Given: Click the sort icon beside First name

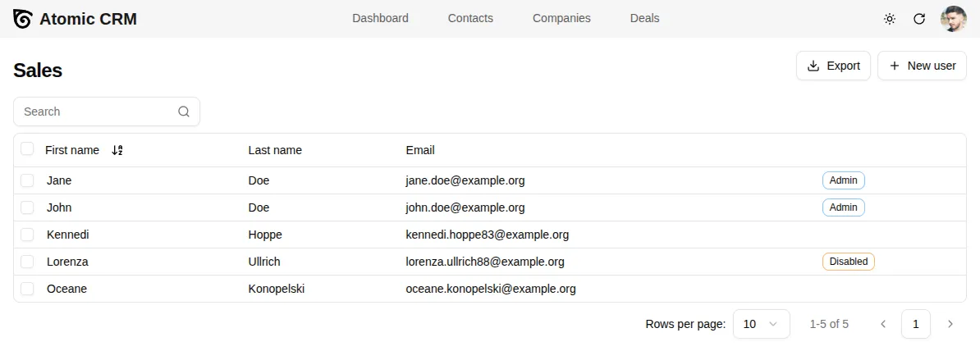Looking at the screenshot, I should point(117,150).
